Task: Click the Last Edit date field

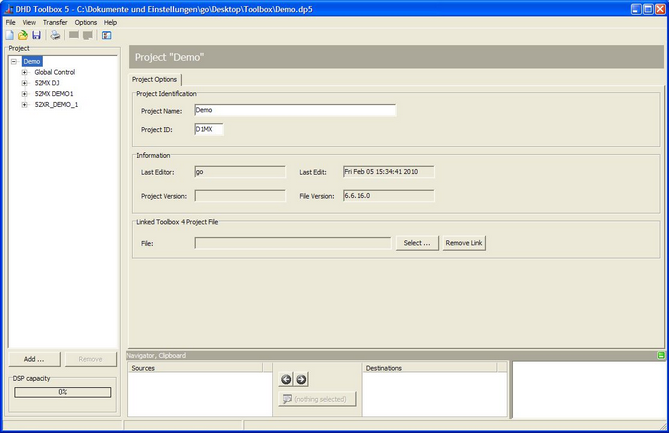Action: point(389,172)
